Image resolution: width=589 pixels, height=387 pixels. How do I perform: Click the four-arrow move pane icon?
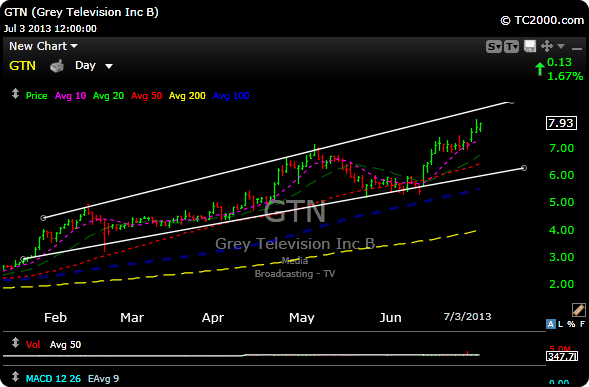547,46
